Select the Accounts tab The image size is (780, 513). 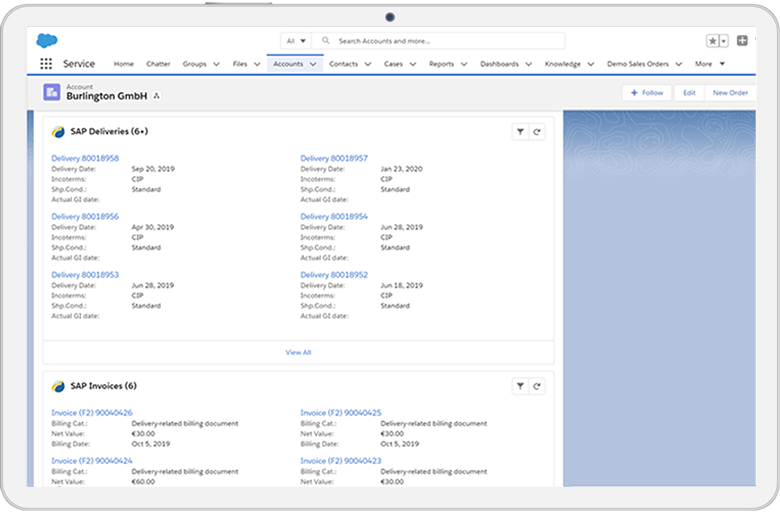(x=288, y=64)
